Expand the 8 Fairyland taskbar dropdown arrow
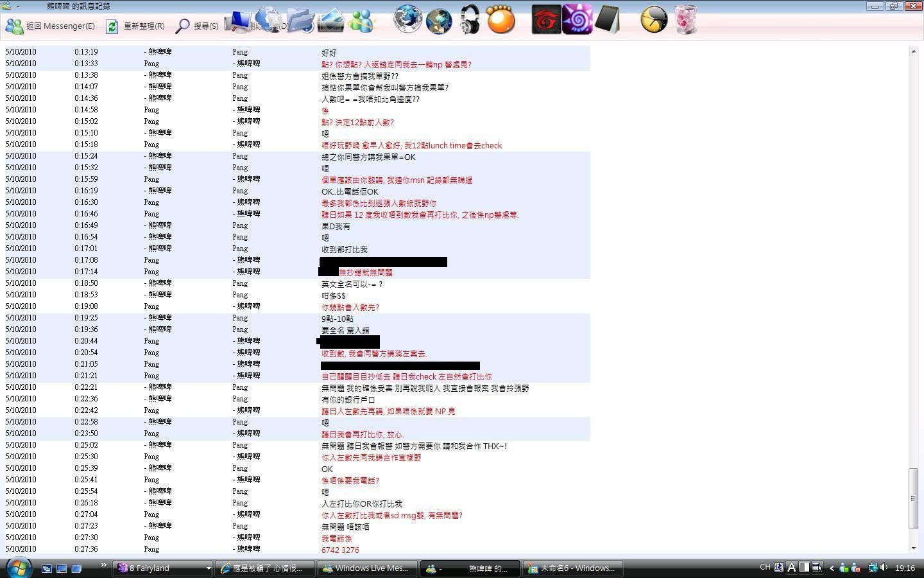The width and height of the screenshot is (924, 578). pyautogui.click(x=208, y=568)
